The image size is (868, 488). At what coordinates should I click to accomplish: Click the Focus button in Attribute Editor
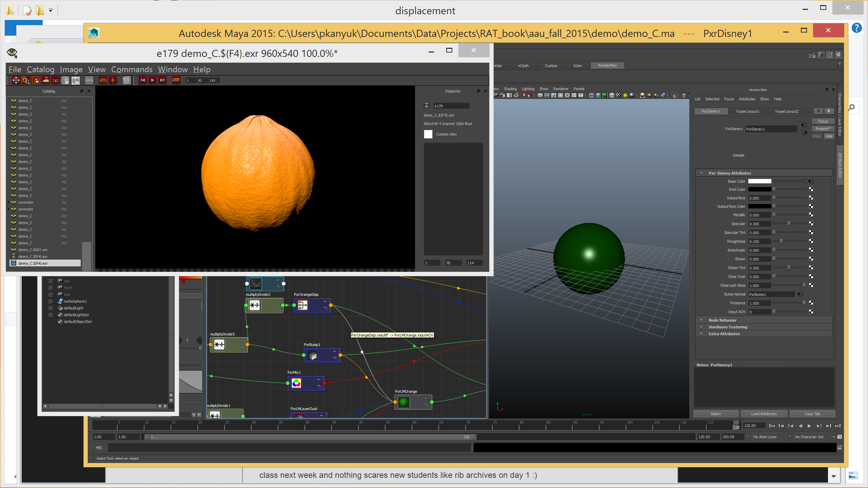[823, 121]
